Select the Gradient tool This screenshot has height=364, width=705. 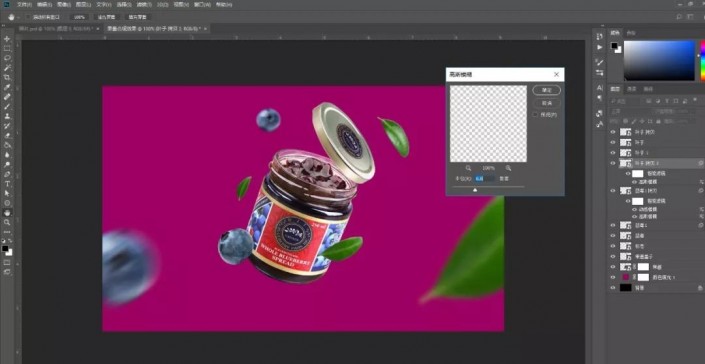(7, 145)
